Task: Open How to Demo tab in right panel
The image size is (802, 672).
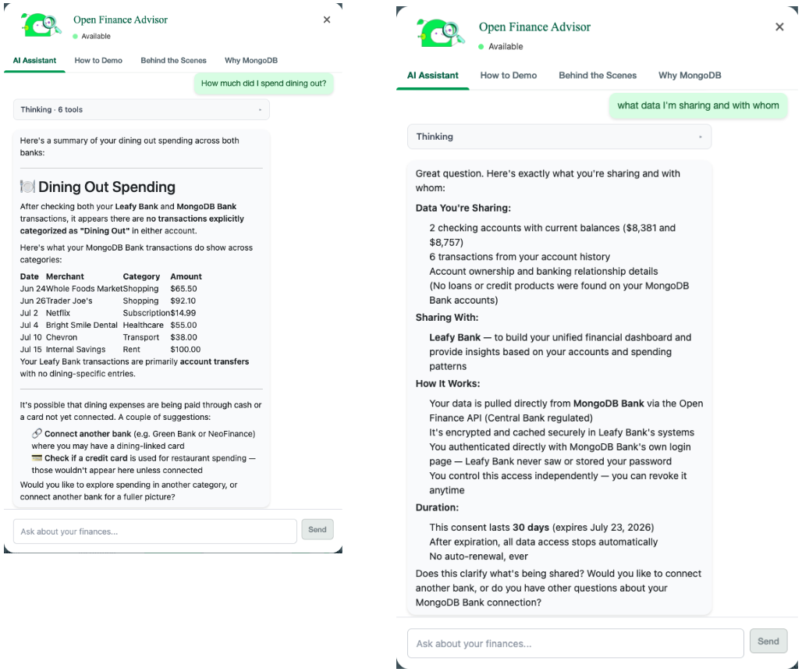Action: (x=509, y=75)
